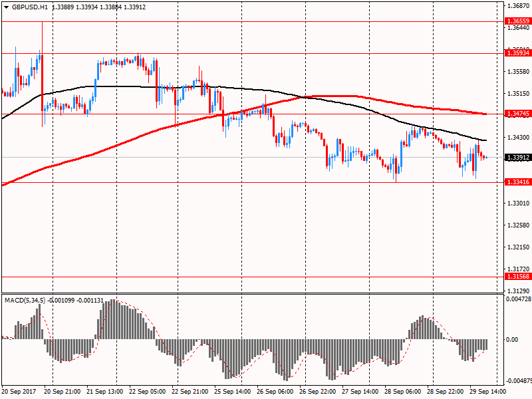The height and width of the screenshot is (399, 532).
Task: Click the 27 Sep 14:00 time label
Action: pos(360,392)
